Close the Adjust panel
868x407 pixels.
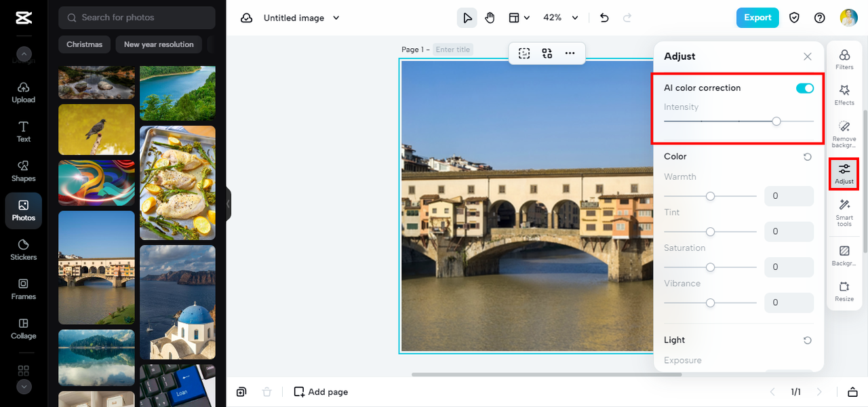click(x=807, y=56)
